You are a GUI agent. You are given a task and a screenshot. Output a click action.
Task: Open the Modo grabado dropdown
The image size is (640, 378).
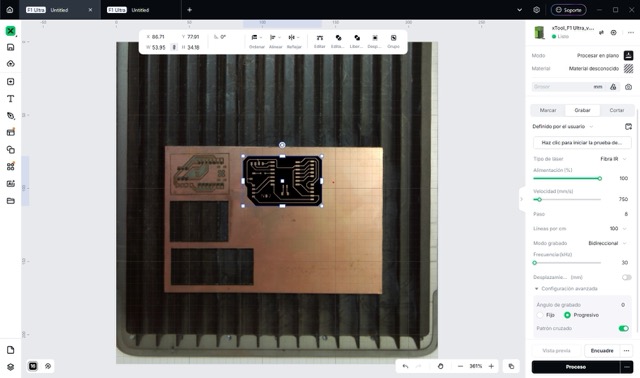pos(607,243)
